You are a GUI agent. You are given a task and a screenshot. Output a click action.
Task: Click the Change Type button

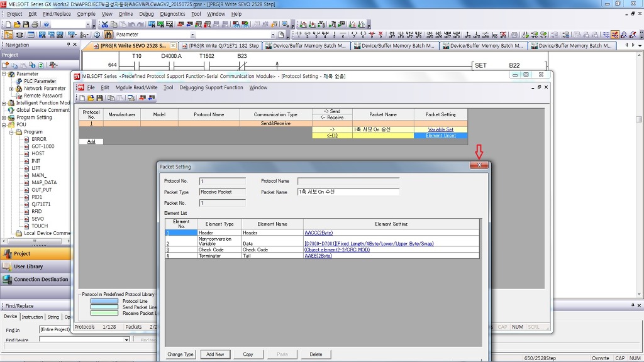click(x=180, y=354)
